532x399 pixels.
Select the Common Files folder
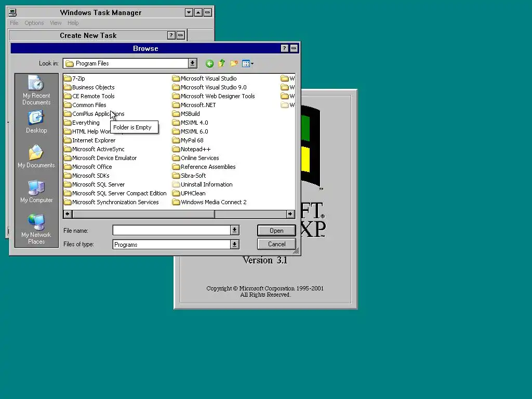pyautogui.click(x=86, y=105)
